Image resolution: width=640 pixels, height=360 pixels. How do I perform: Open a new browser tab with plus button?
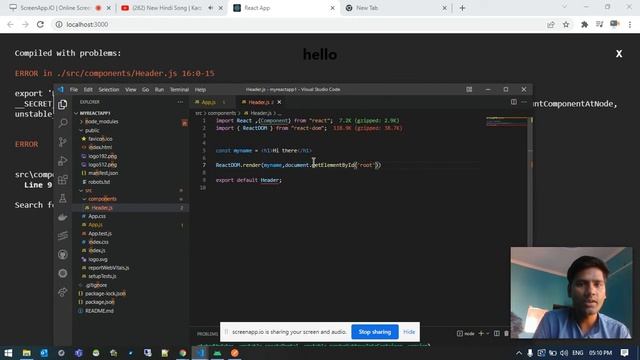tap(462, 8)
